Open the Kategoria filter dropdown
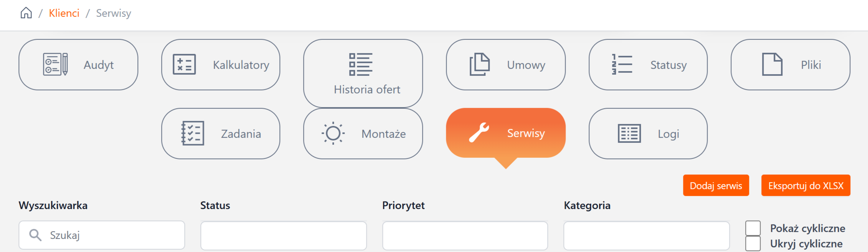Image resolution: width=868 pixels, height=252 pixels. pos(647,236)
